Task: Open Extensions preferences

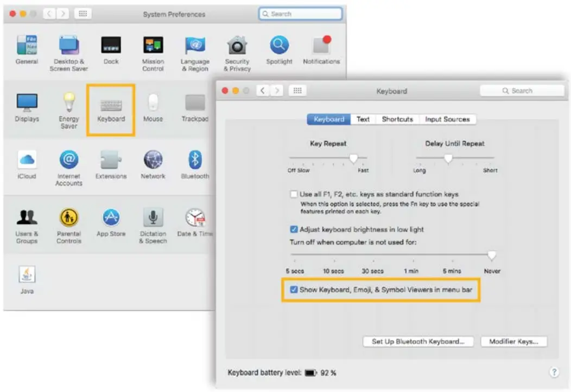Action: [x=111, y=164]
